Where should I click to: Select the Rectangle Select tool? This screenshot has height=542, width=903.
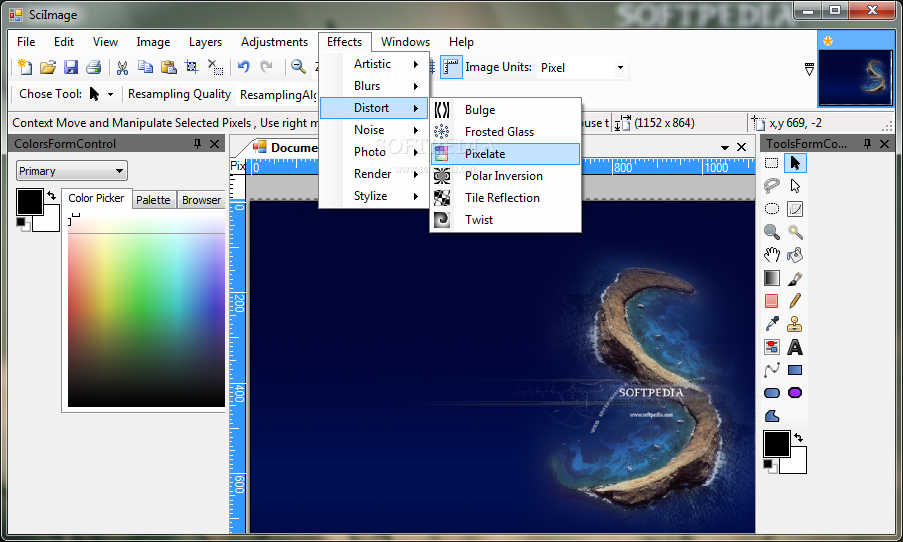[772, 163]
